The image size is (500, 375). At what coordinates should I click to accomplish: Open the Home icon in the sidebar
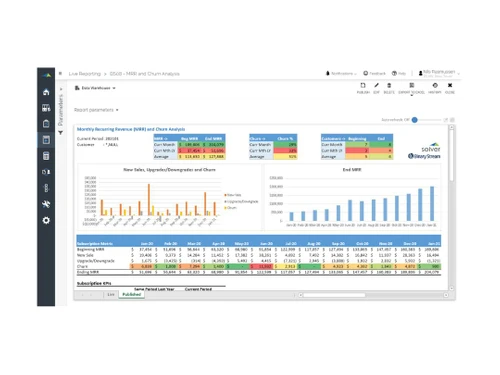click(x=46, y=92)
